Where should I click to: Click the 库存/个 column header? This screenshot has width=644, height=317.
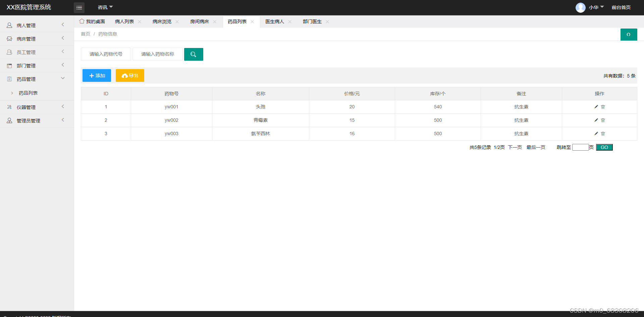438,94
